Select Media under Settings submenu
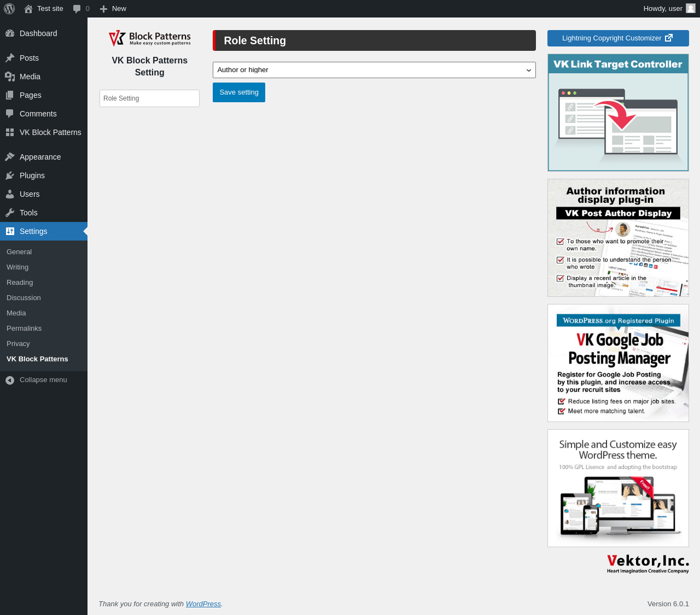The height and width of the screenshot is (615, 700). tap(16, 313)
